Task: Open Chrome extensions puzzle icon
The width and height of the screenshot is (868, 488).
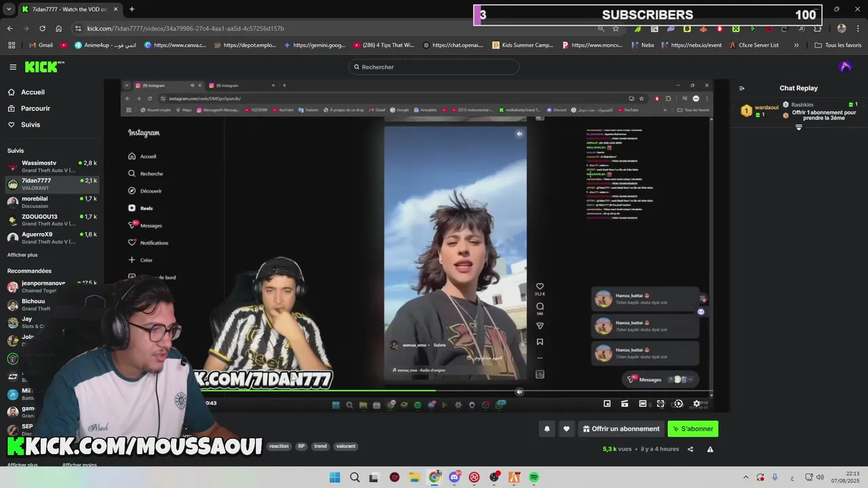Action: [817, 28]
